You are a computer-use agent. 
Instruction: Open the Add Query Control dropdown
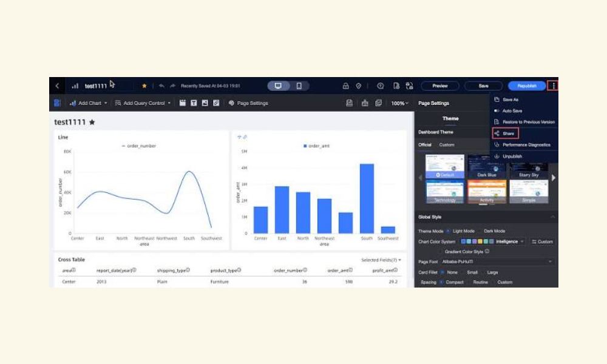(143, 103)
